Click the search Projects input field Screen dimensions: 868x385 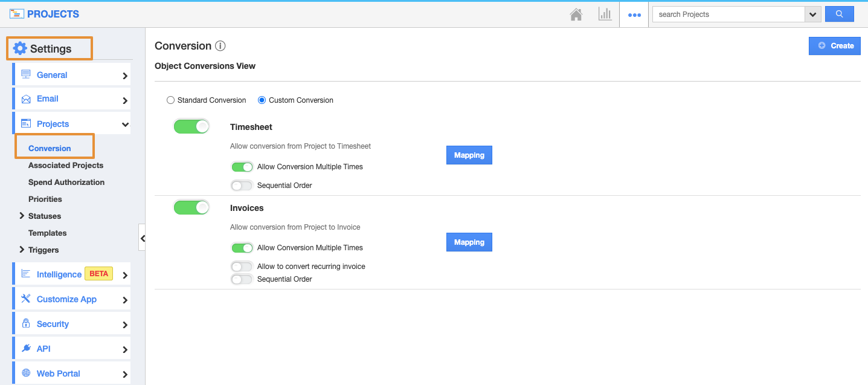pos(728,15)
